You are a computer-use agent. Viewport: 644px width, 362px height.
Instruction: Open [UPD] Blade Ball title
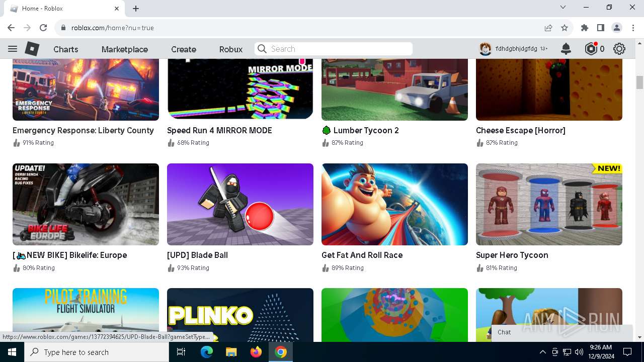coord(197,255)
